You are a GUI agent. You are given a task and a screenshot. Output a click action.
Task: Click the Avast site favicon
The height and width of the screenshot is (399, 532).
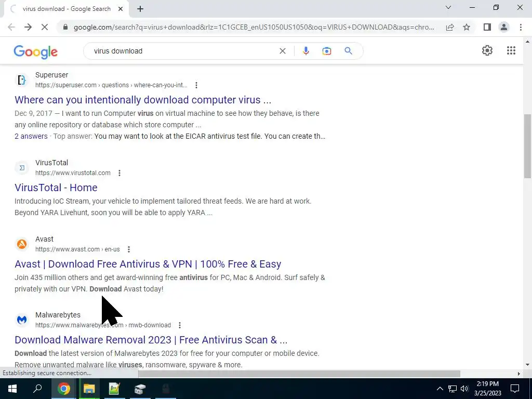coord(22,244)
